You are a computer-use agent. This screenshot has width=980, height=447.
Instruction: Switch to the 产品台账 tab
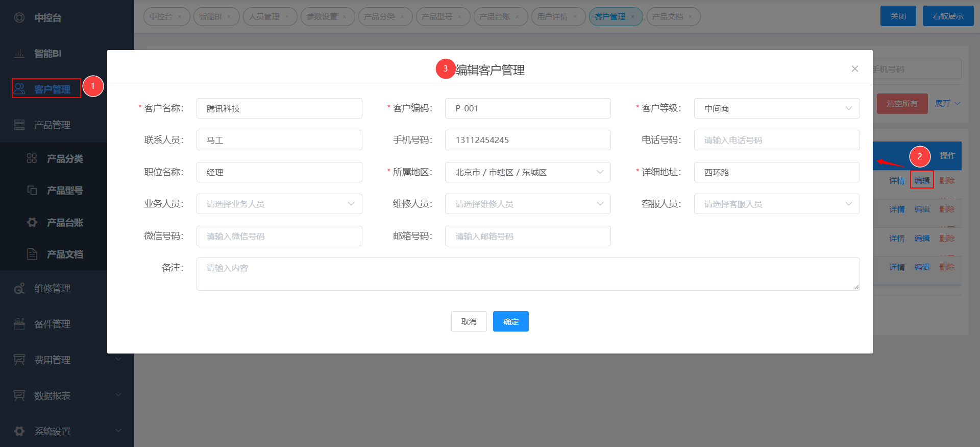(x=495, y=17)
